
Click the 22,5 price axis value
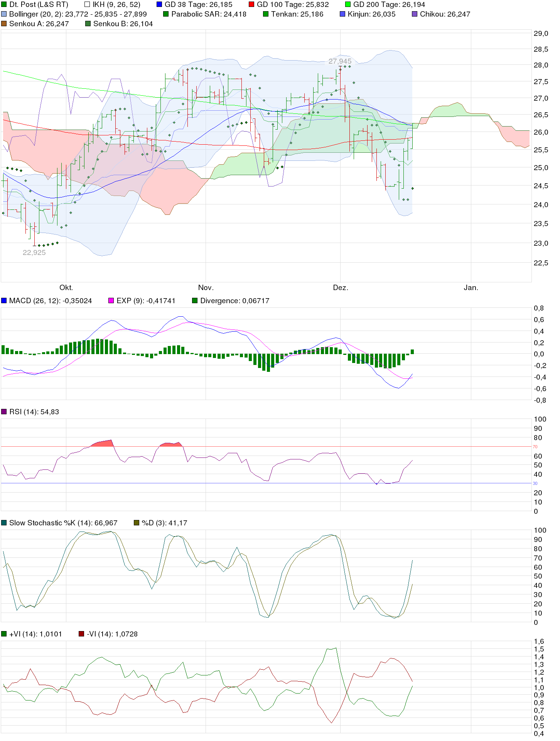(x=541, y=263)
